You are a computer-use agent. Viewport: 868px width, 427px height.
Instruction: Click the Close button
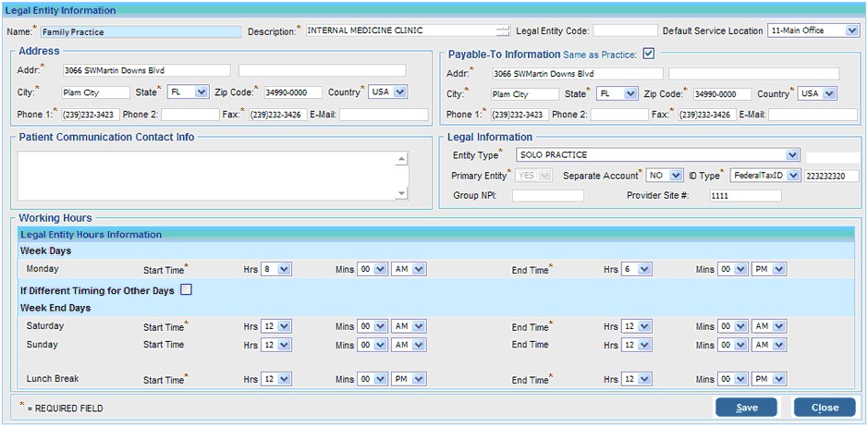[x=825, y=408]
